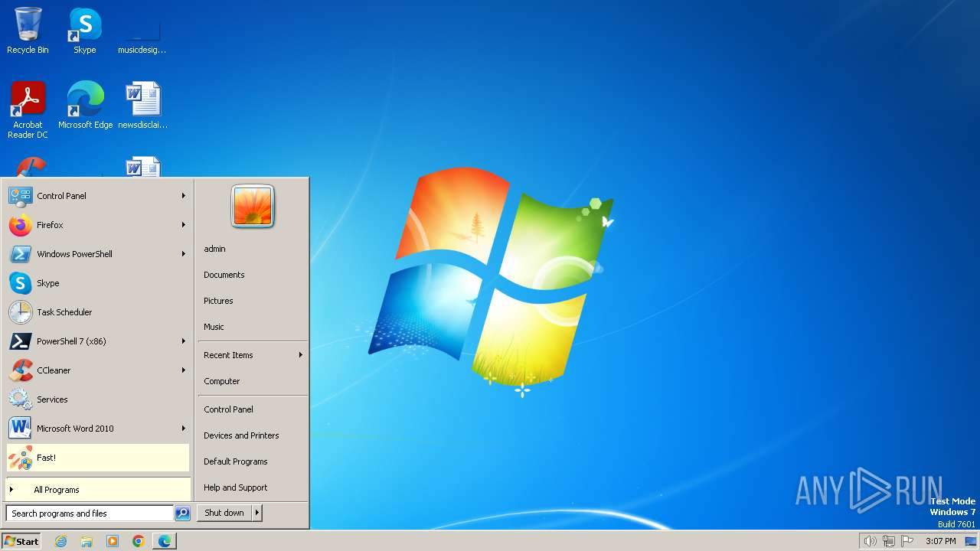Open Windows Media Player from taskbar
The width and height of the screenshot is (980, 551).
(113, 541)
